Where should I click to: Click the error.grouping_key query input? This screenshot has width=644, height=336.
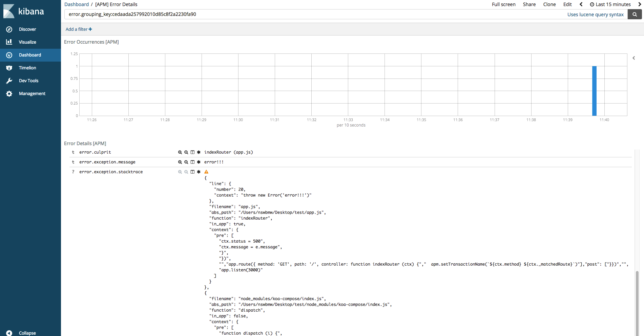[315, 14]
